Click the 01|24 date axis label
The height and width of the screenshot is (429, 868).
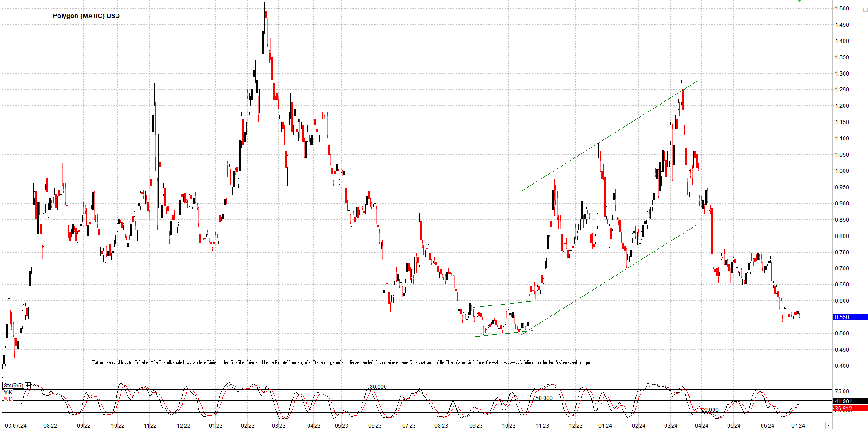(605, 426)
